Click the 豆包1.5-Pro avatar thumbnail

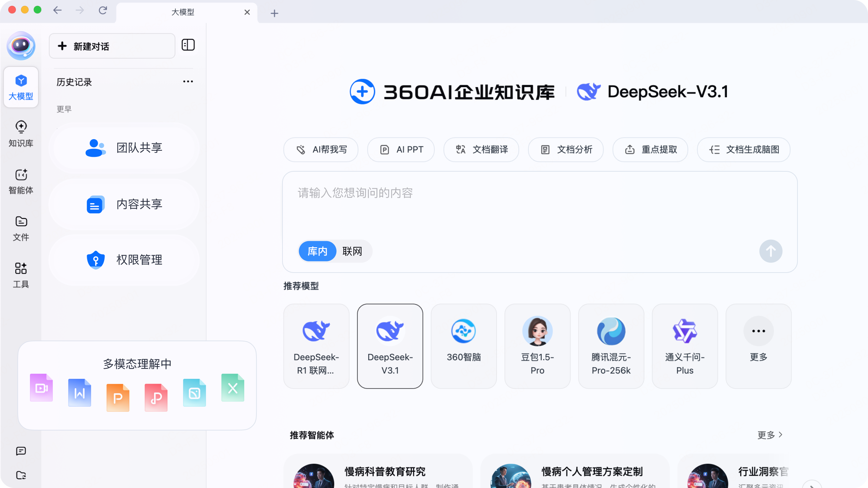(x=537, y=330)
